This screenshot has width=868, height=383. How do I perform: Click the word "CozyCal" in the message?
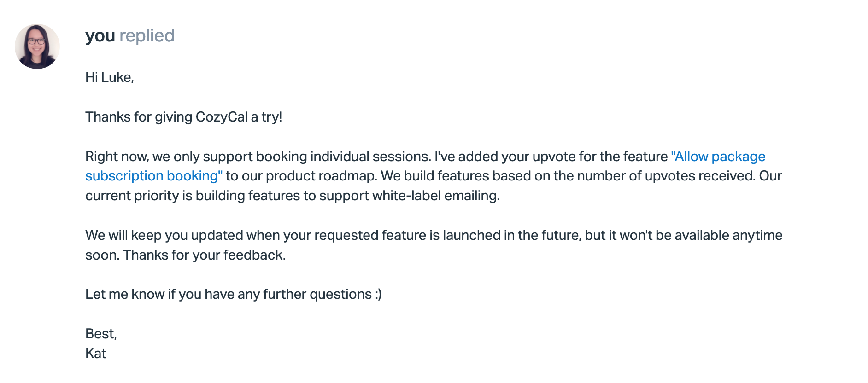coord(222,117)
